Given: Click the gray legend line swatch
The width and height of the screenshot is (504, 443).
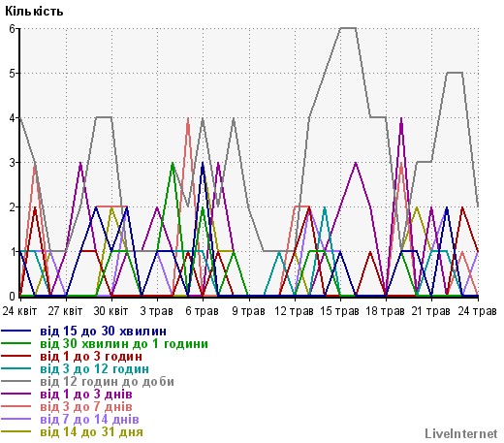Looking at the screenshot, I should [x=16, y=381].
